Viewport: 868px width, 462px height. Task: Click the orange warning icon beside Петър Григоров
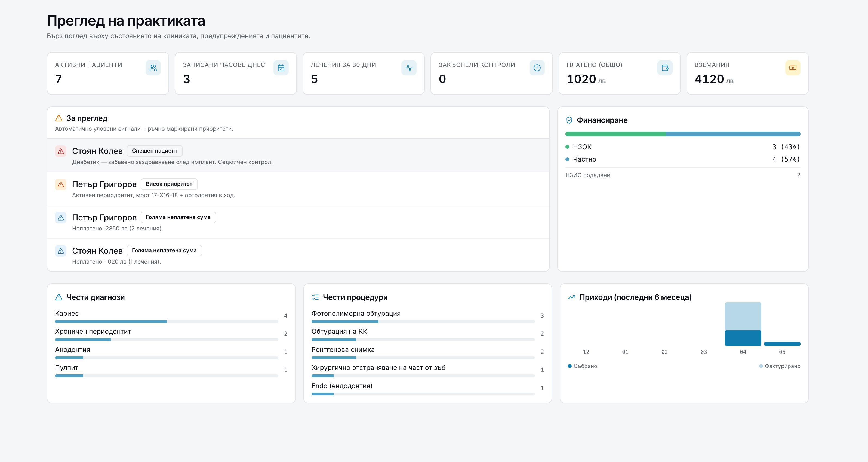tap(61, 184)
